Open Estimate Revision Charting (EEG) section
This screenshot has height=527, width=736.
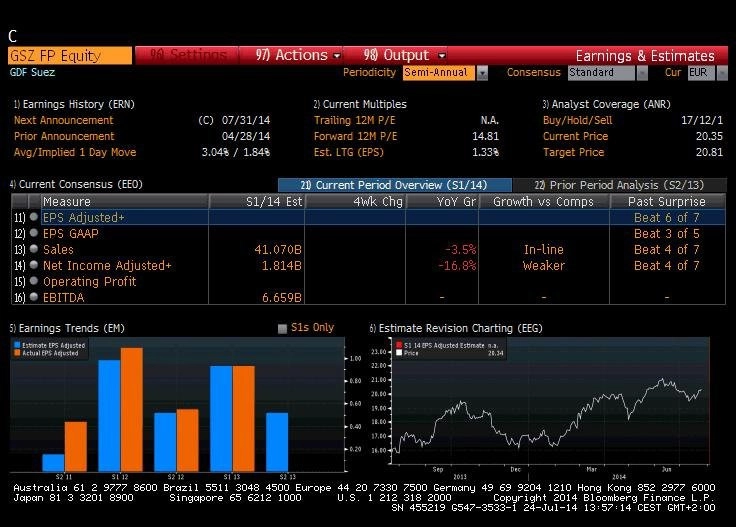(x=456, y=328)
